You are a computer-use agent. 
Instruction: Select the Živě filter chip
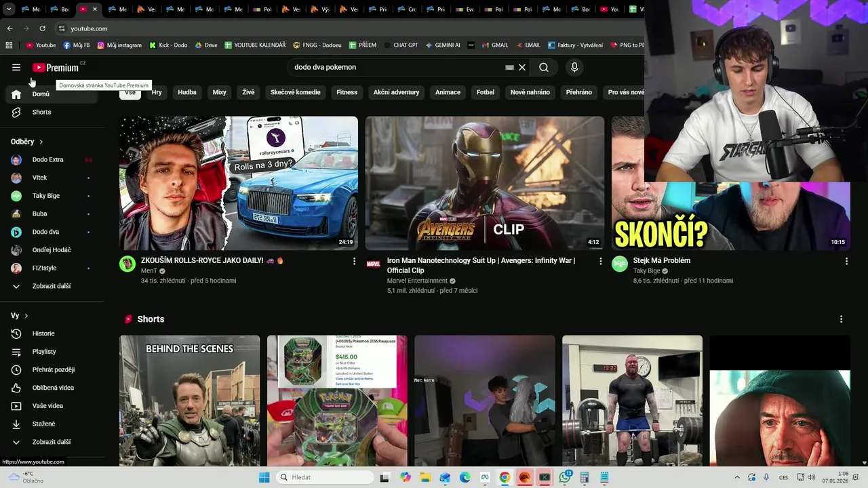coord(248,92)
